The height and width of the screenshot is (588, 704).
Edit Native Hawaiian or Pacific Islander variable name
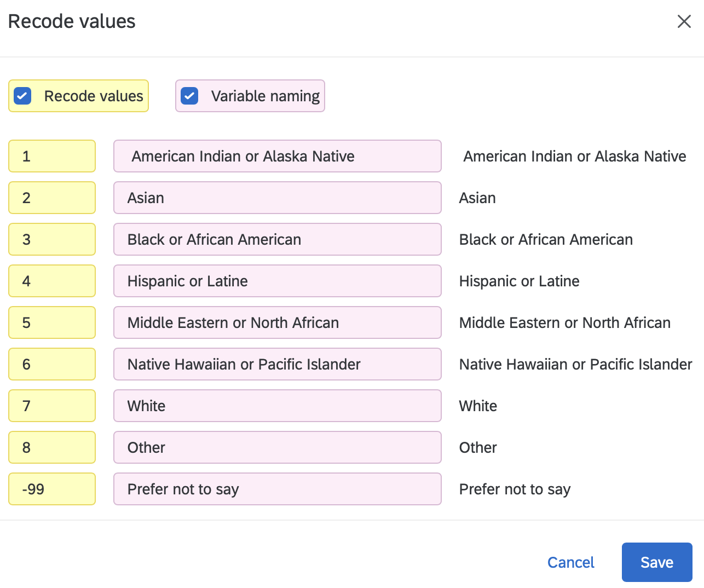pos(278,364)
